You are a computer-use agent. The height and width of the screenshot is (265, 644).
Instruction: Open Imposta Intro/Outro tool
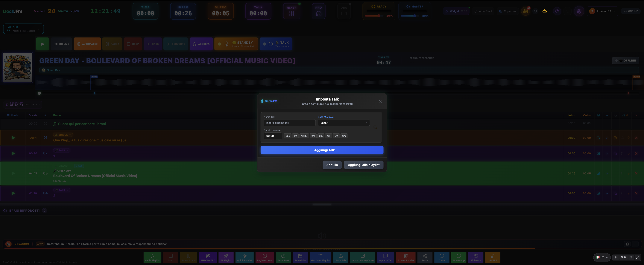pyautogui.click(x=362, y=257)
